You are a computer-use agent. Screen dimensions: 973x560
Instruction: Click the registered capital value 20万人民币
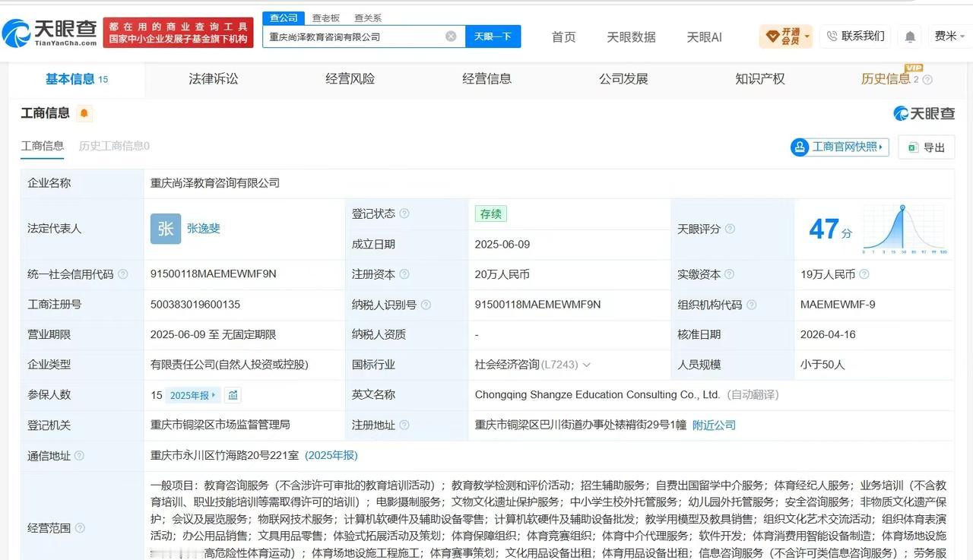502,274
